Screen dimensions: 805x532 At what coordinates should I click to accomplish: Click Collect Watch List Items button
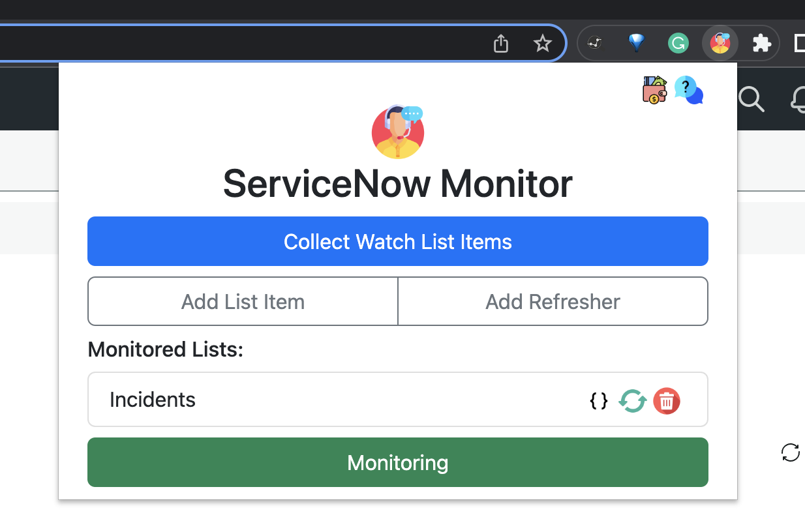tap(398, 241)
